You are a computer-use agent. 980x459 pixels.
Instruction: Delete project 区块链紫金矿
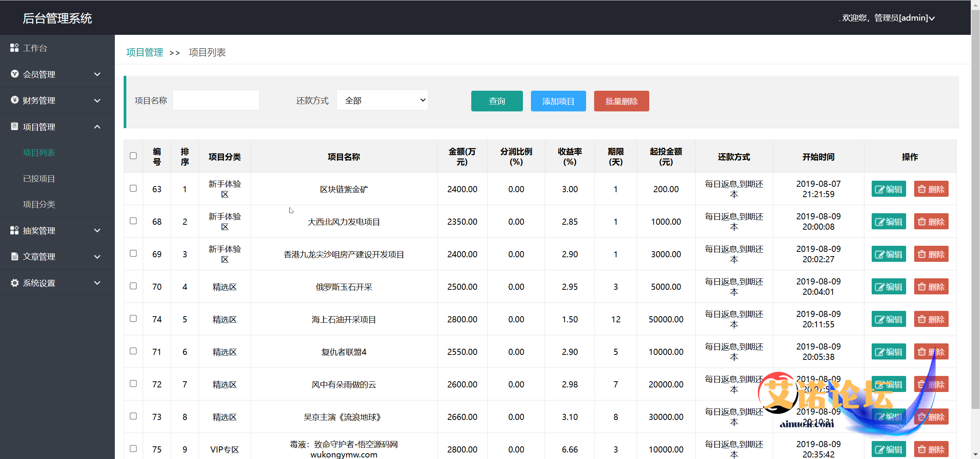coord(931,189)
